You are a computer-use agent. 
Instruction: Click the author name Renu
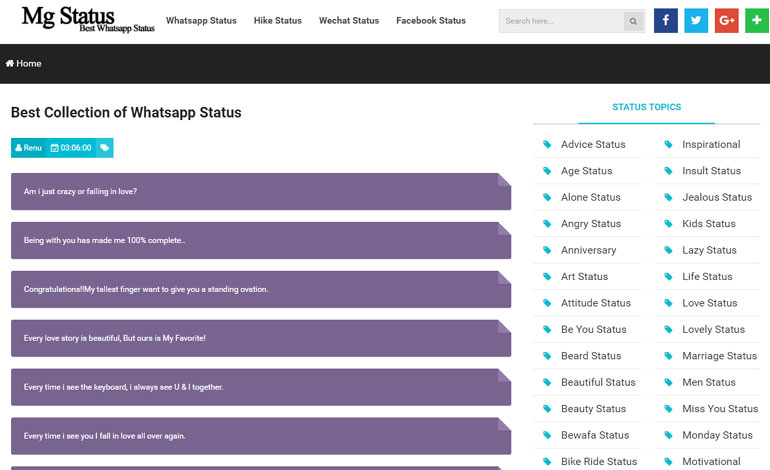click(x=32, y=148)
